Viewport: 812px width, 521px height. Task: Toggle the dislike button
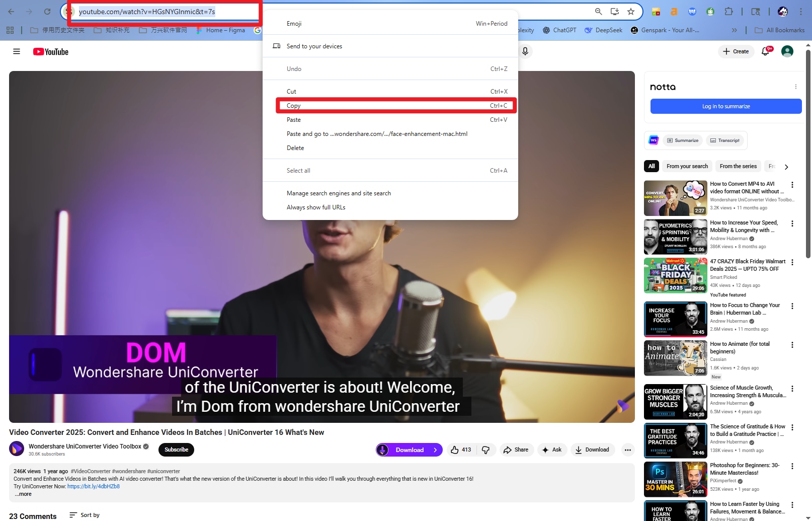(x=485, y=450)
